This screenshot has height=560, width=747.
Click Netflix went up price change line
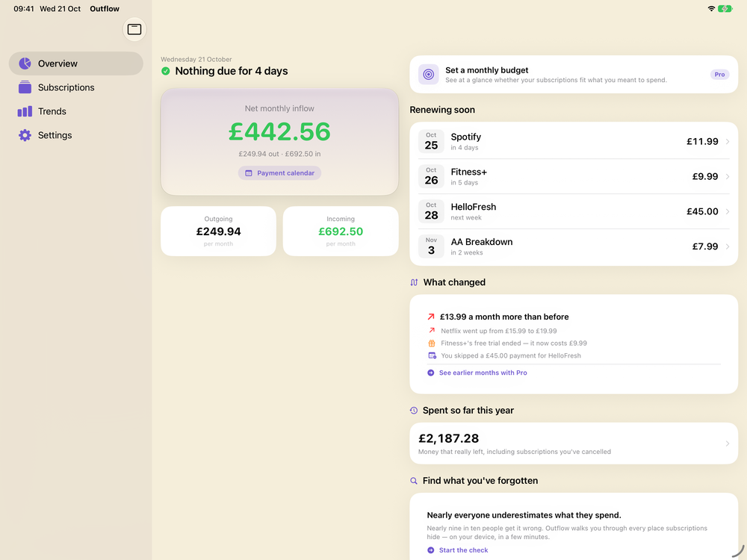click(499, 331)
